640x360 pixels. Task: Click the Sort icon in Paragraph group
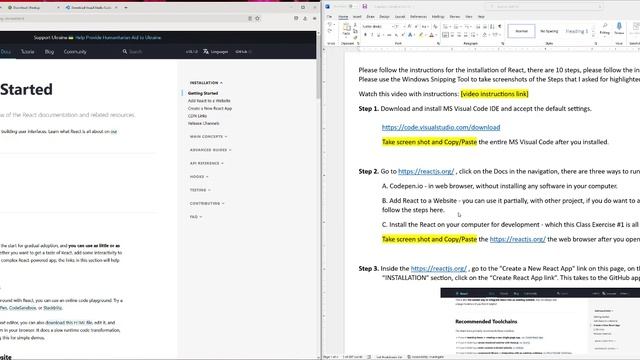click(x=492, y=27)
